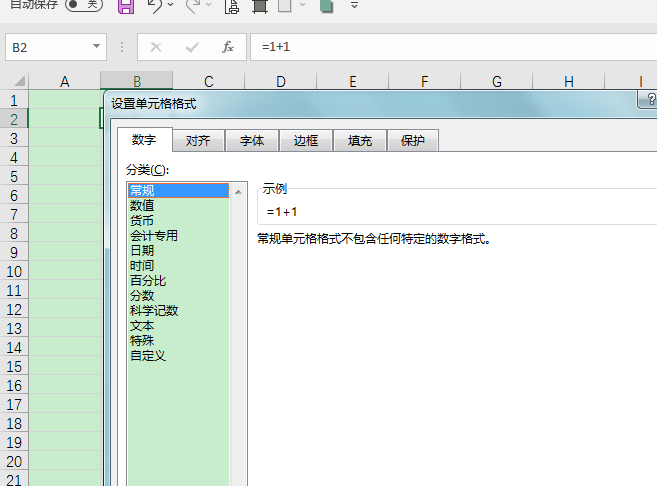The image size is (657, 486).
Task: Click cell A12 in the worksheet
Action: pos(65,310)
